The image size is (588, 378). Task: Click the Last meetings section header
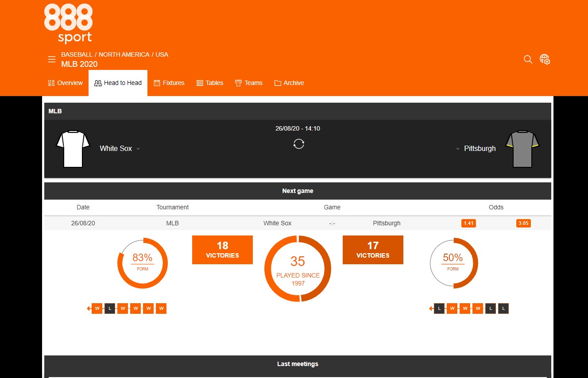pos(298,364)
